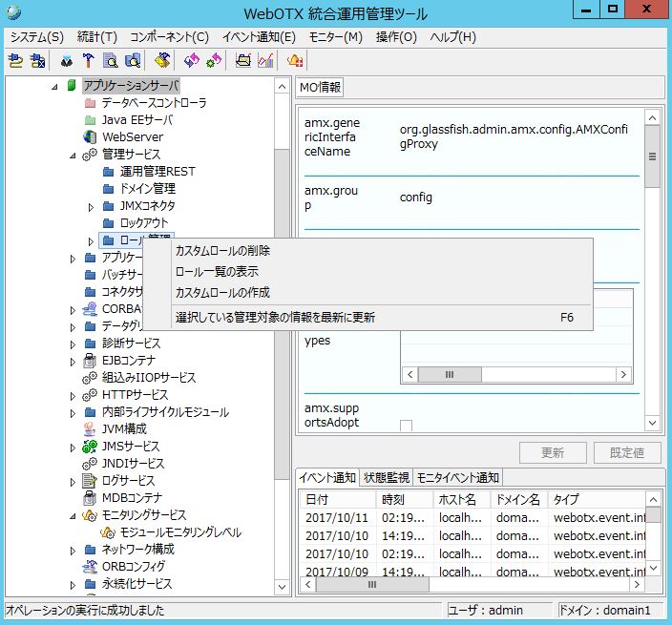Viewport: 672px width, 625px height.
Task: Click the ORBコンフィグ tree icon
Action: coord(89,567)
